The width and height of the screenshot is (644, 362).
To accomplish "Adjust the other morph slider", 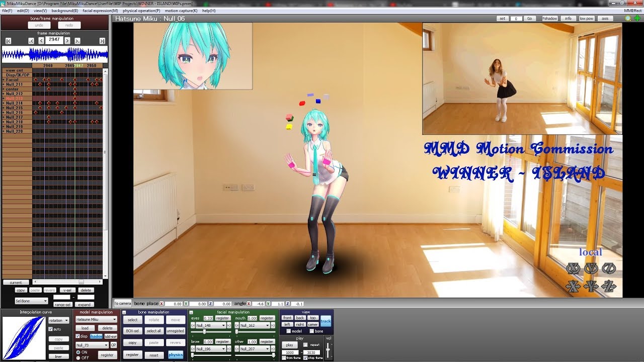I will (x=273, y=355).
